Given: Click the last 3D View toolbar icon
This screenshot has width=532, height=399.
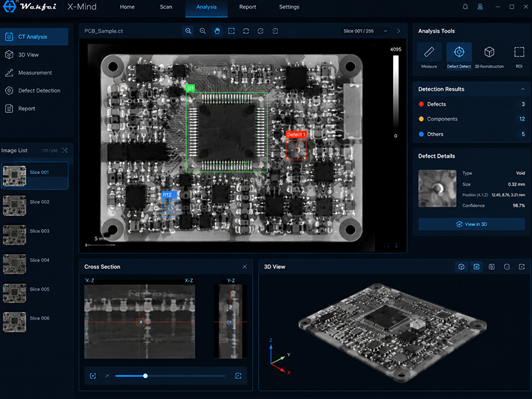Looking at the screenshot, I should [x=522, y=267].
